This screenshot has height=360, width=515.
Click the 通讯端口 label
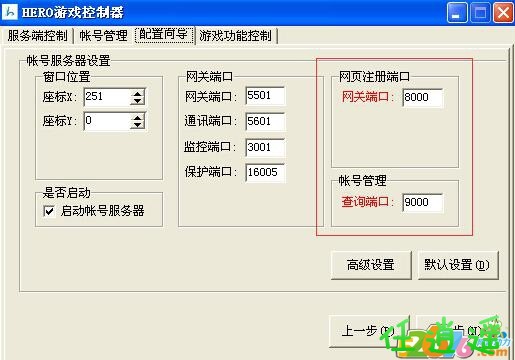coord(211,121)
